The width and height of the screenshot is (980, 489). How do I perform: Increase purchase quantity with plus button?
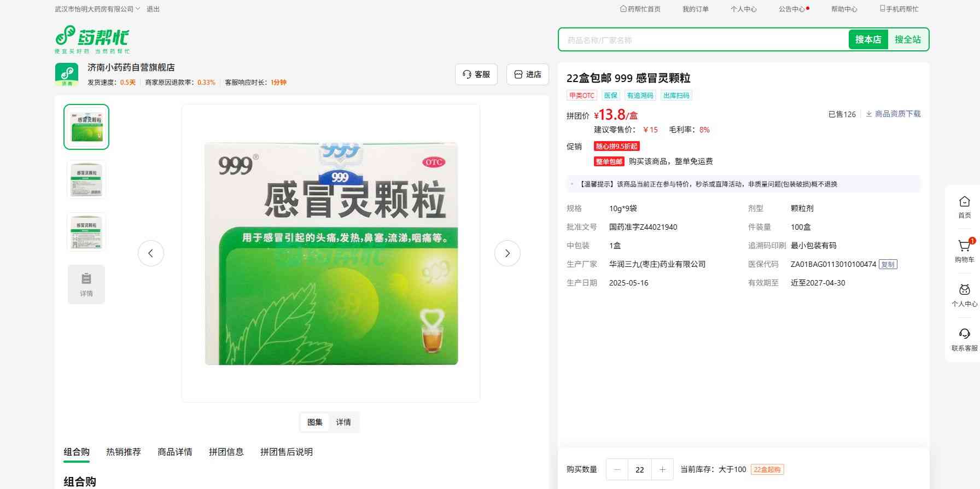(x=662, y=469)
